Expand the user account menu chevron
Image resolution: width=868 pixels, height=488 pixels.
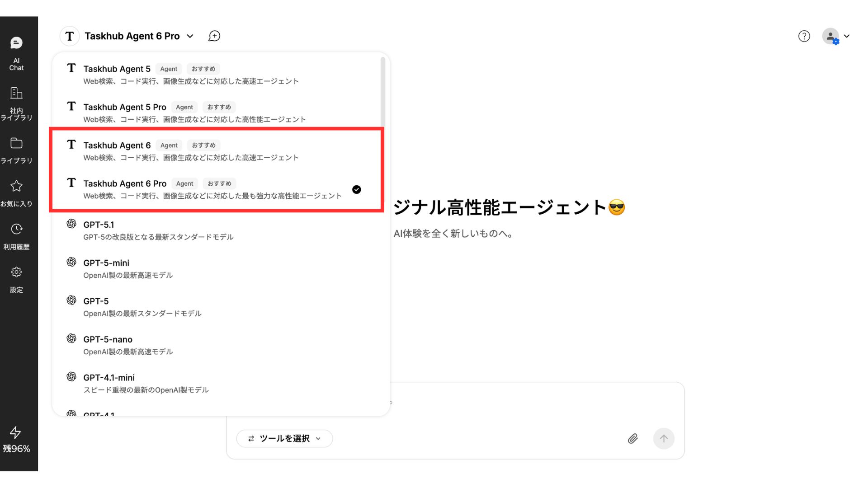847,36
